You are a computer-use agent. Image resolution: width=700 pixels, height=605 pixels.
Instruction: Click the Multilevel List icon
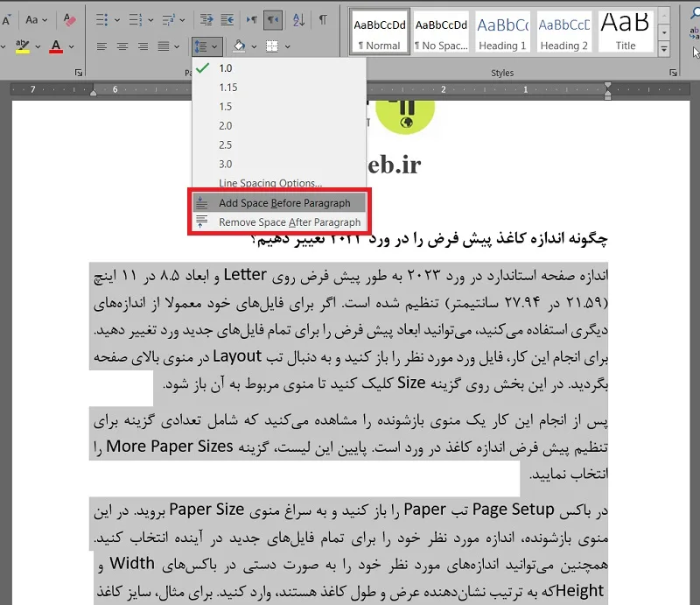tap(168, 19)
